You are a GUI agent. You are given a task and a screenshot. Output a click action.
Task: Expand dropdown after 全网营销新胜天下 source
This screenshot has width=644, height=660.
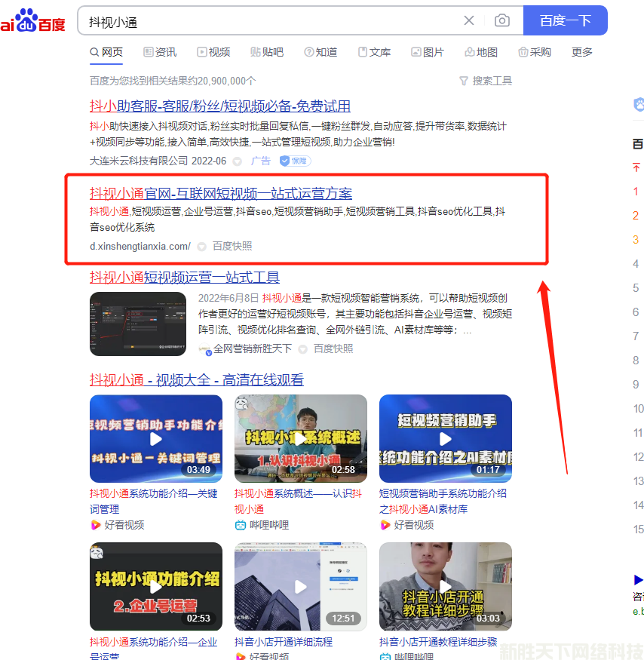point(302,349)
